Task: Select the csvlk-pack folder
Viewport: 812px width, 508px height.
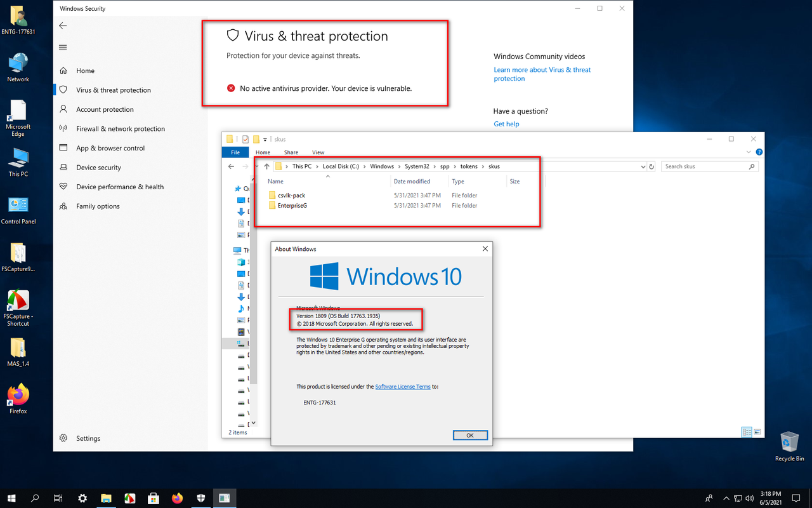Action: (x=291, y=196)
